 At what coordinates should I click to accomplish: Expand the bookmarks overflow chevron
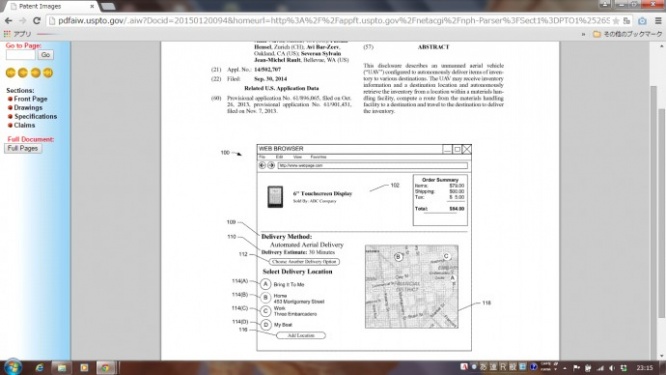point(583,34)
